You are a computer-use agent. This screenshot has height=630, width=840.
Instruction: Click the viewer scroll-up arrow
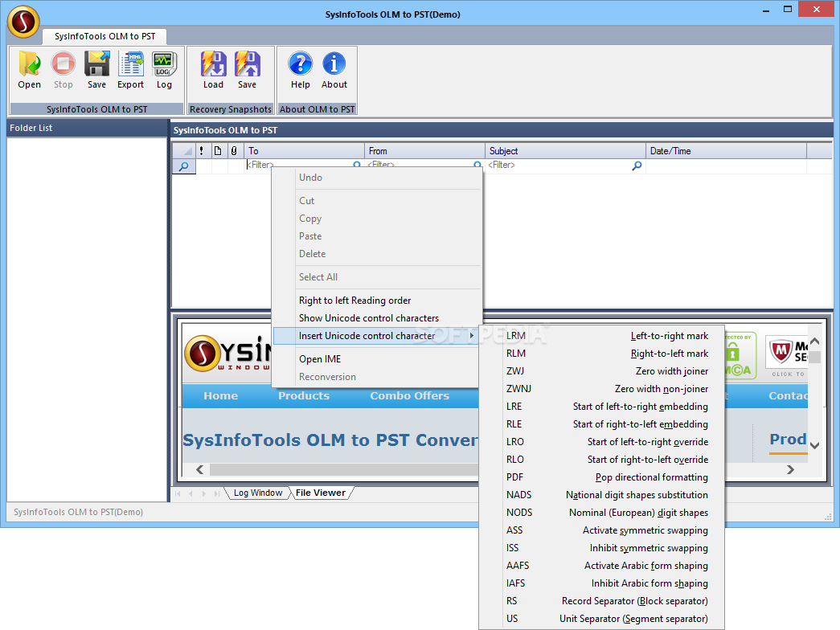tap(815, 342)
